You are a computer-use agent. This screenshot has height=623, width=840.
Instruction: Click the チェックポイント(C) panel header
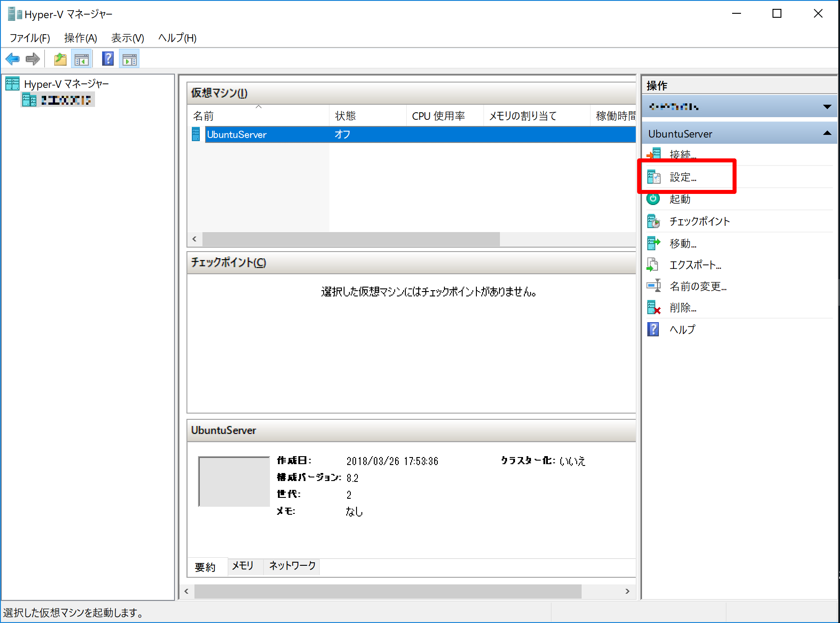pyautogui.click(x=412, y=262)
